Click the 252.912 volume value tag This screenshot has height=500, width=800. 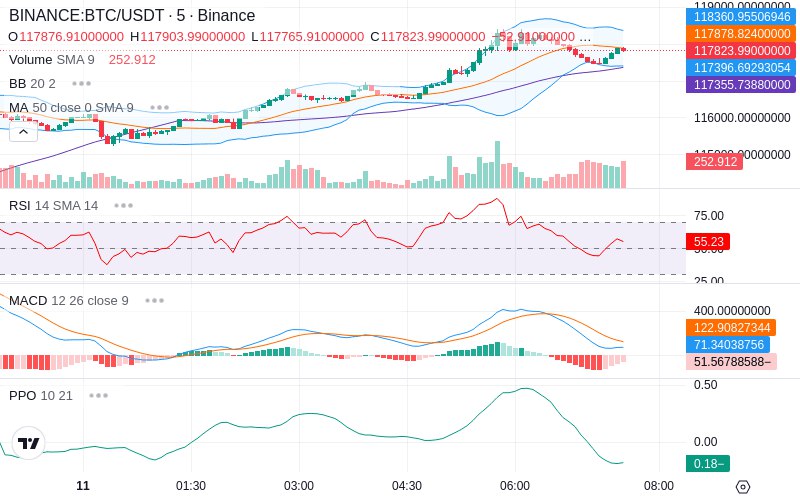click(x=714, y=162)
